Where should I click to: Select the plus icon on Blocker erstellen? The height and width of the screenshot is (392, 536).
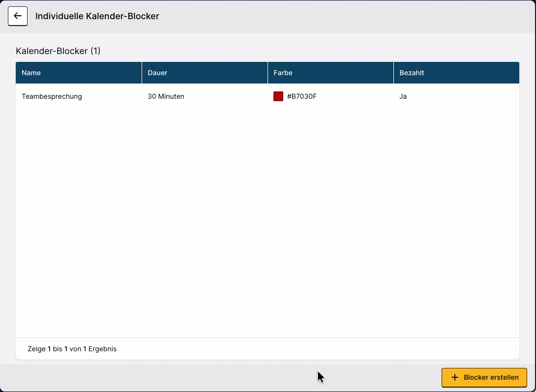pyautogui.click(x=454, y=377)
